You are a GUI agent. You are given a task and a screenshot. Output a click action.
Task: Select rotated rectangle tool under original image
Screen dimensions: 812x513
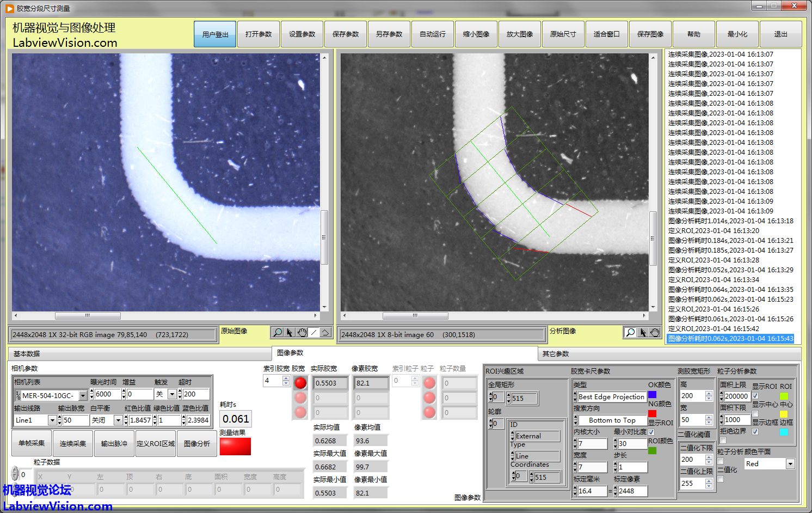click(325, 332)
